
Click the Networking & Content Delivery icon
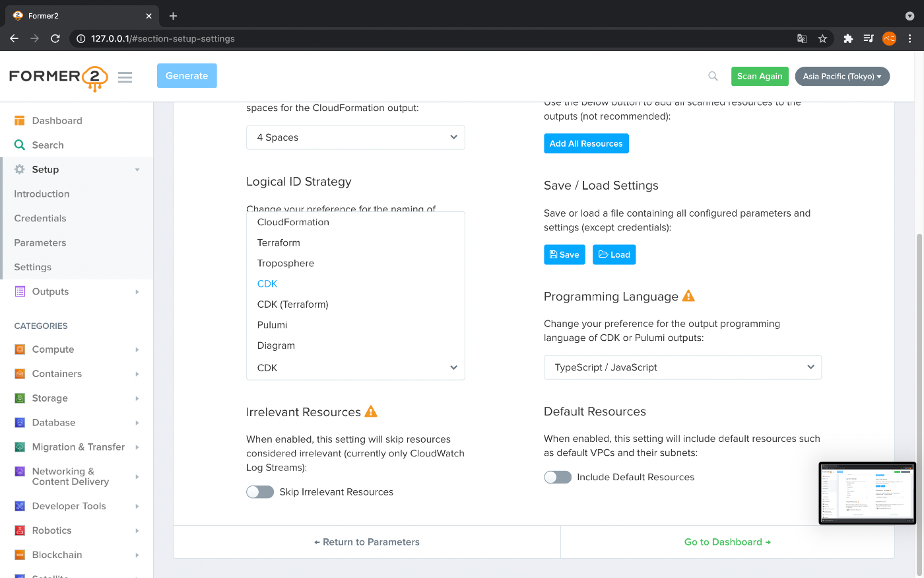20,472
